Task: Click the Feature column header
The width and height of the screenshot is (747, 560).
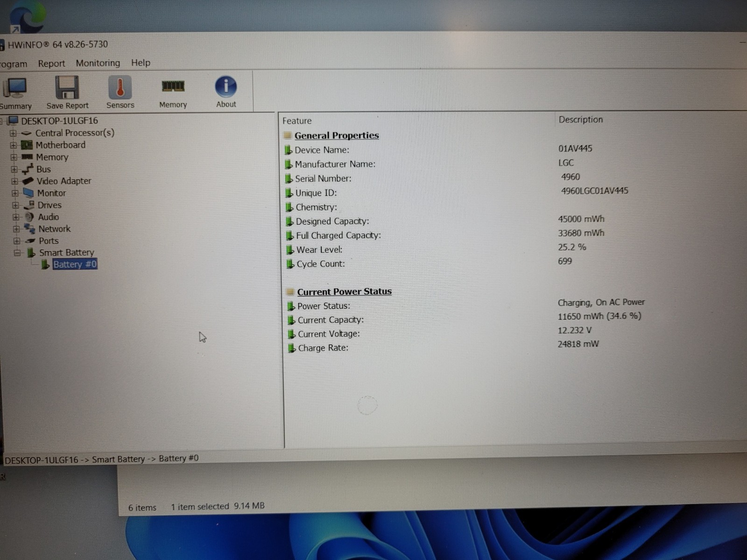Action: [x=297, y=121]
